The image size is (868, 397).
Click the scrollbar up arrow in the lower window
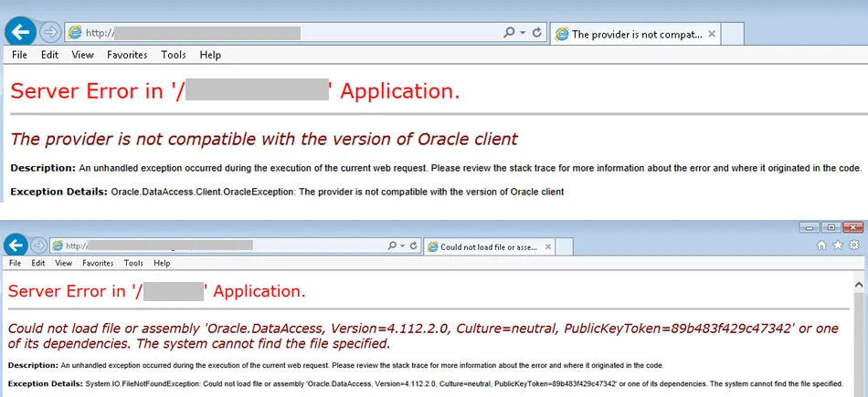point(859,286)
